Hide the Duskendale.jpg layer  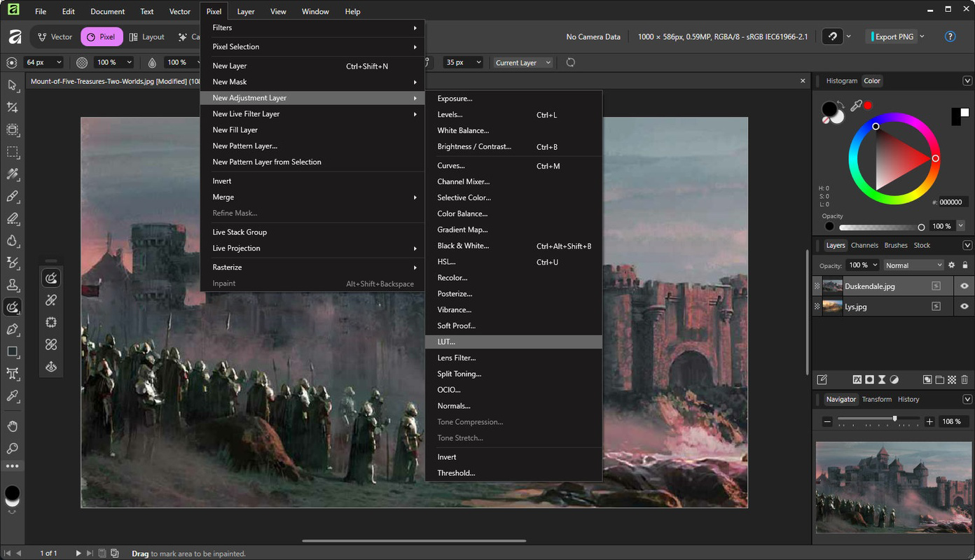pos(964,286)
